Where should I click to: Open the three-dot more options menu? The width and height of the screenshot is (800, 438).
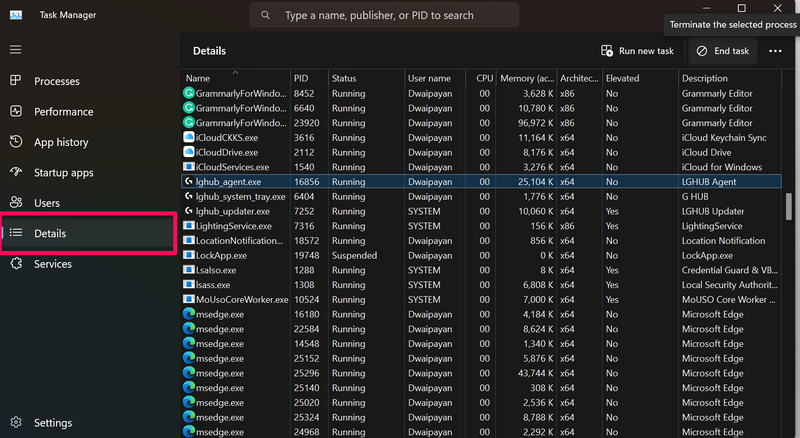coord(775,51)
